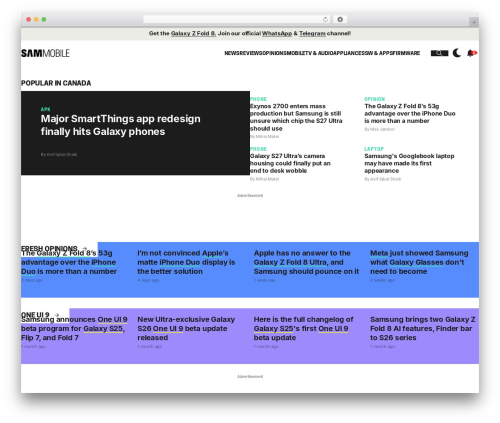Click the arrow beside One UI 9
The width and height of the screenshot is (500, 423).
(x=57, y=315)
